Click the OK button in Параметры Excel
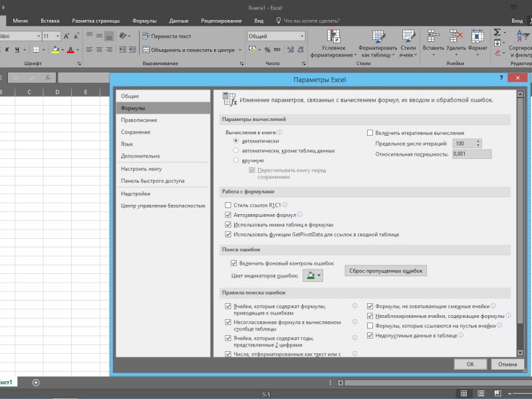Image resolution: width=532 pixels, height=399 pixels. pyautogui.click(x=470, y=364)
